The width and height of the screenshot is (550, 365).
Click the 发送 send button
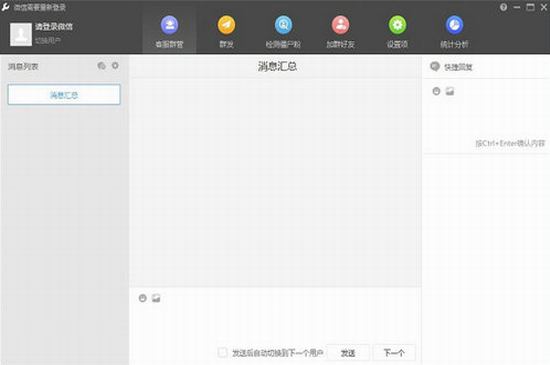coord(348,353)
